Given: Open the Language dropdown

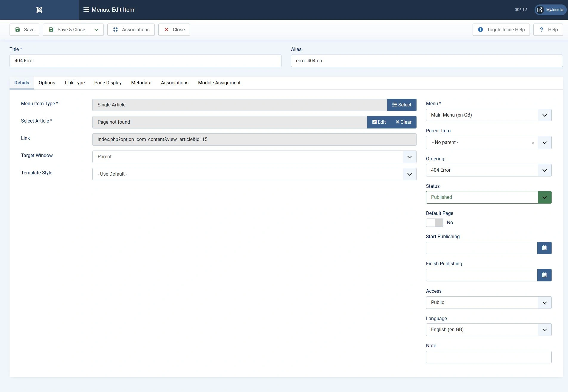Looking at the screenshot, I should tap(489, 330).
